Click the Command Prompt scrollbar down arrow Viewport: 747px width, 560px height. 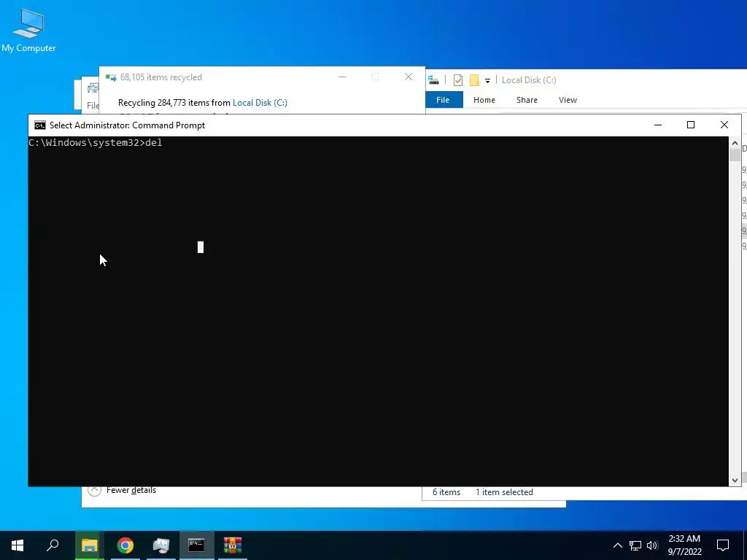735,481
